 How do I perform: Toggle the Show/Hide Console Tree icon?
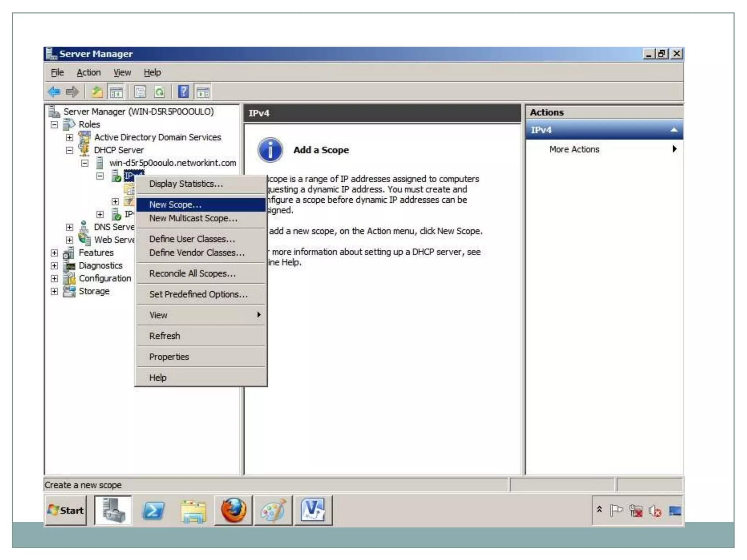point(116,92)
